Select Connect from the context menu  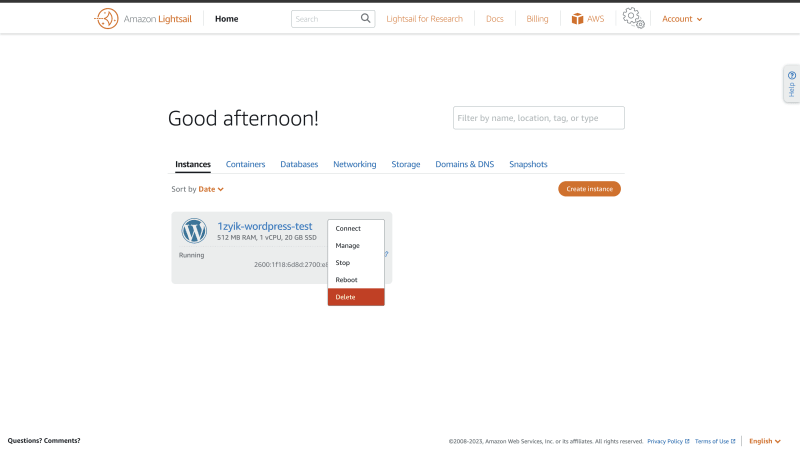pyautogui.click(x=356, y=229)
